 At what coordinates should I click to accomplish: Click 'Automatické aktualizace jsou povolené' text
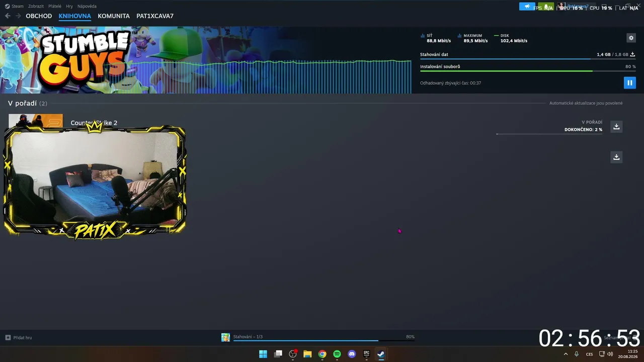point(586,103)
